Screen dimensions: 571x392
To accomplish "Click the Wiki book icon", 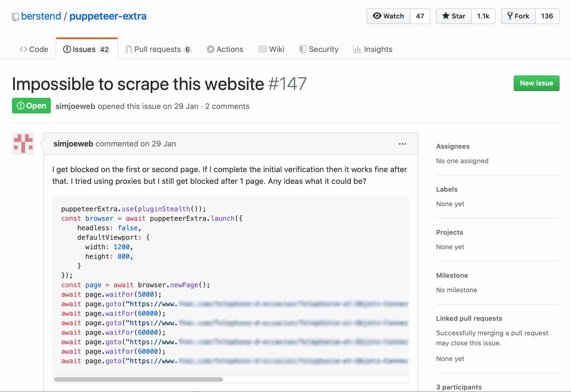I will (x=263, y=49).
